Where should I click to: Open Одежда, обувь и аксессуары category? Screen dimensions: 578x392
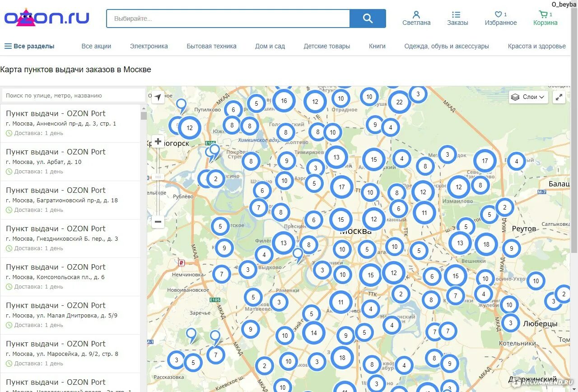(447, 46)
